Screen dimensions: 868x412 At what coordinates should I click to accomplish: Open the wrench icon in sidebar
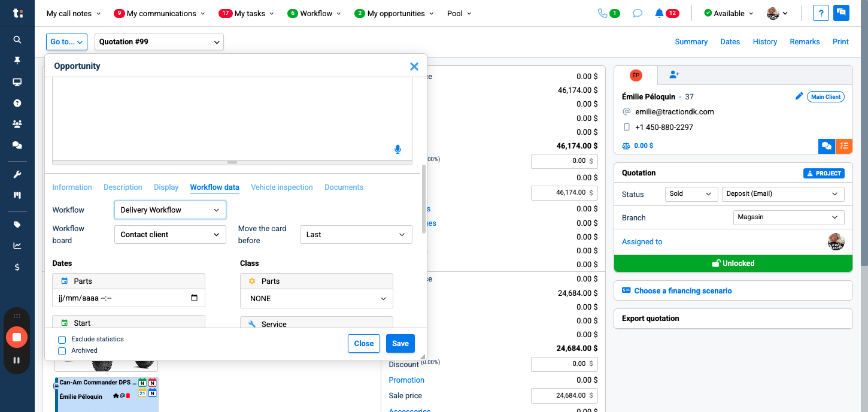point(17,174)
